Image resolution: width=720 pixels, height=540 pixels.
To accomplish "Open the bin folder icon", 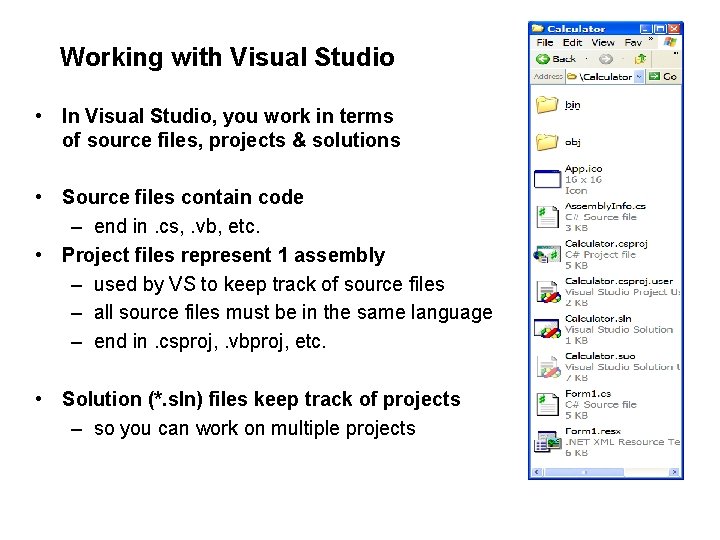I will [547, 105].
